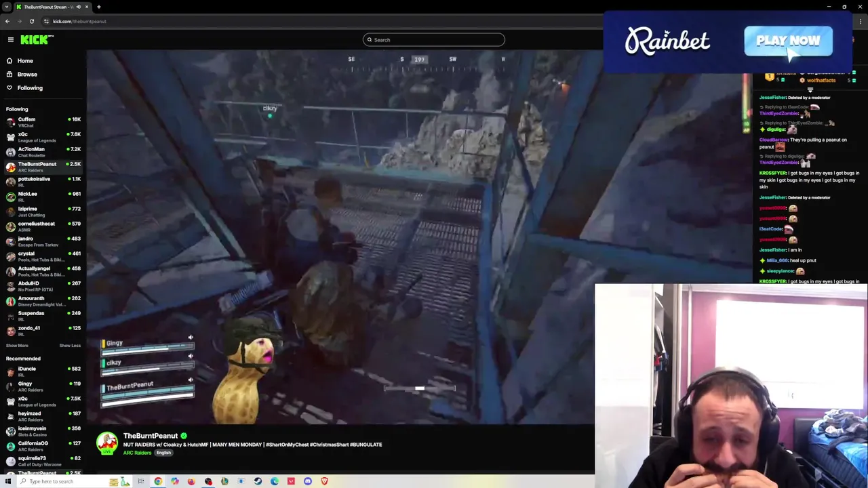
Task: Open Amouranth channel
Action: (43, 302)
